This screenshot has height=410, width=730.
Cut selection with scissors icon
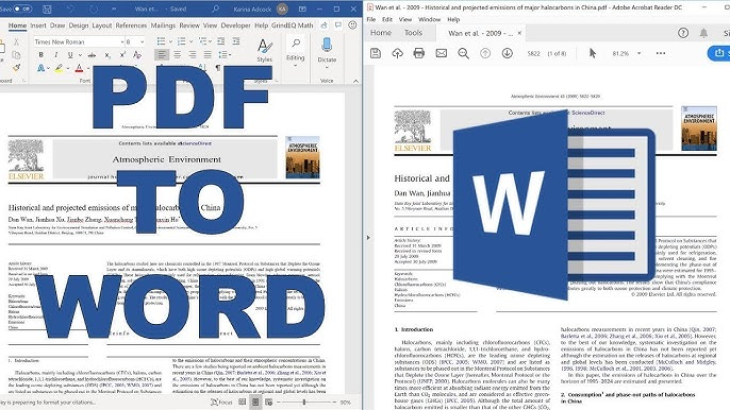pyautogui.click(x=16, y=42)
